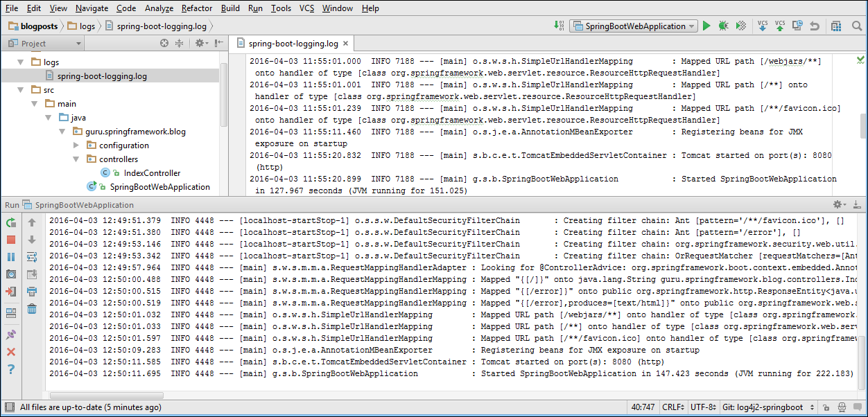Screen dimensions: 868x417
Task: Open the Refactor menu
Action: 197,8
